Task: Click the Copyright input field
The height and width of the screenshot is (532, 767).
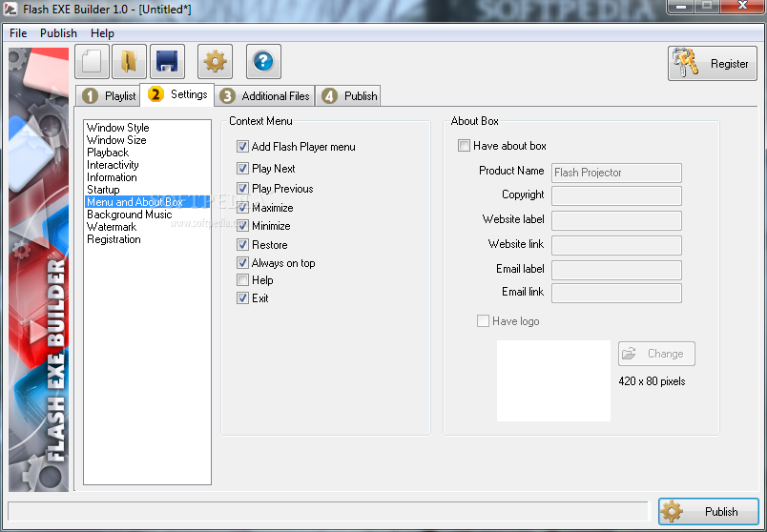Action: [x=616, y=195]
